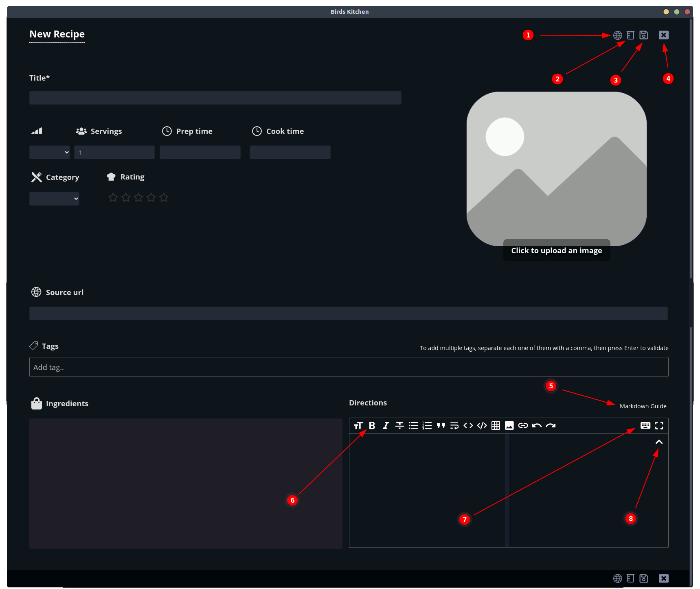
Task: Focus the Servings number field
Action: click(114, 152)
